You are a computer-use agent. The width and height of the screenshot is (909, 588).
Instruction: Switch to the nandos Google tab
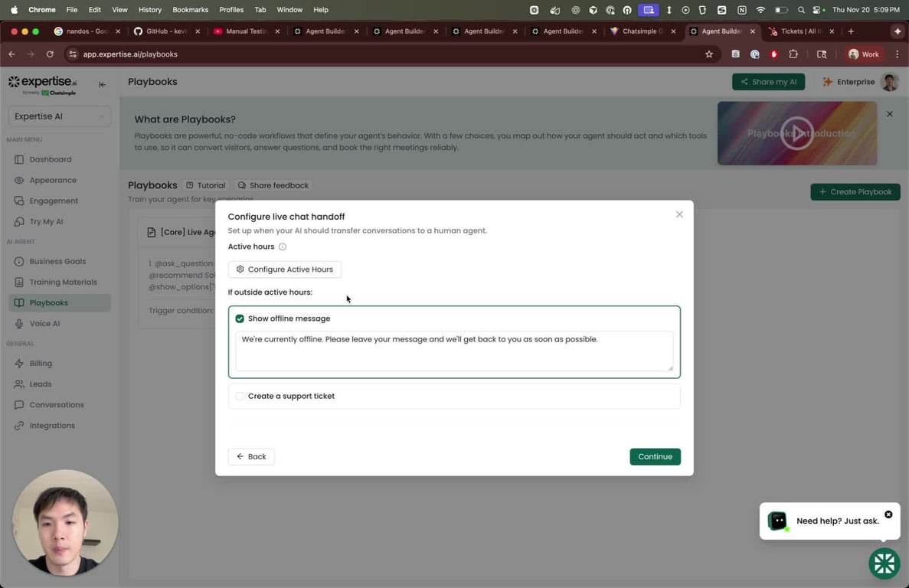pos(86,31)
